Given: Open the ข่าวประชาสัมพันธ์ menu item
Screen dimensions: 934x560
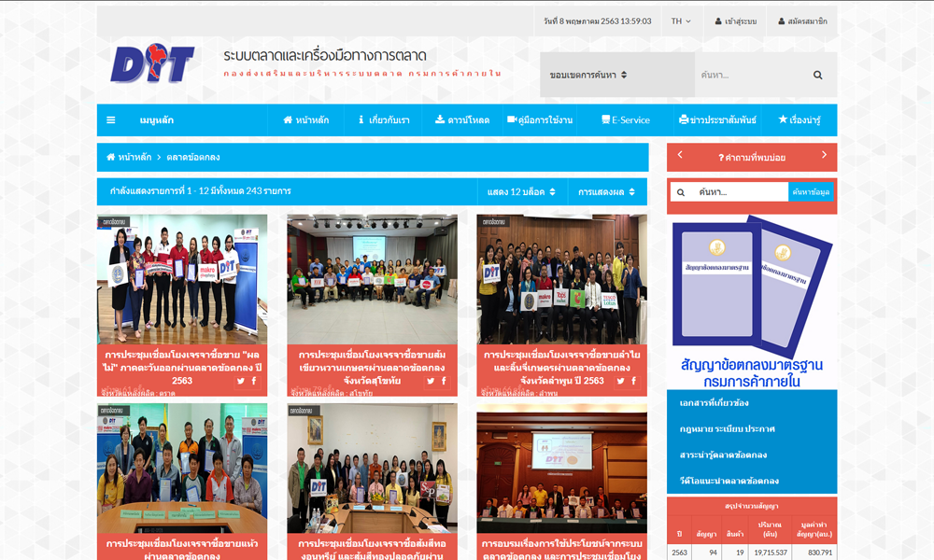Looking at the screenshot, I should 717,119.
